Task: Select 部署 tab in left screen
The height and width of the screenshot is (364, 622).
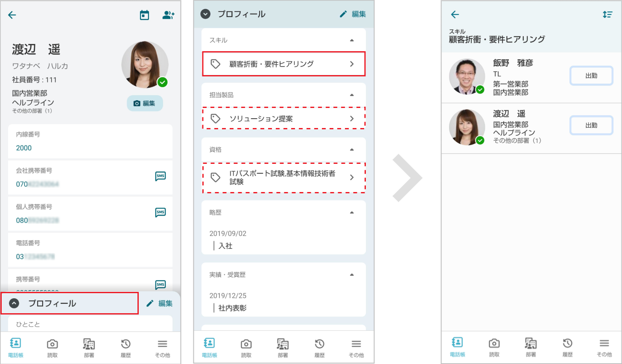Action: (x=89, y=347)
